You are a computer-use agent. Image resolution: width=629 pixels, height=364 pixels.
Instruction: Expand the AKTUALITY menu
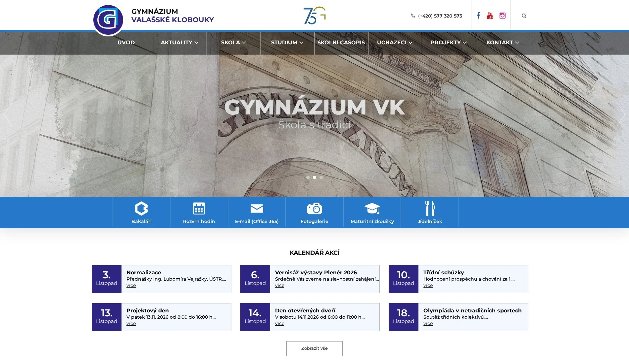[180, 43]
